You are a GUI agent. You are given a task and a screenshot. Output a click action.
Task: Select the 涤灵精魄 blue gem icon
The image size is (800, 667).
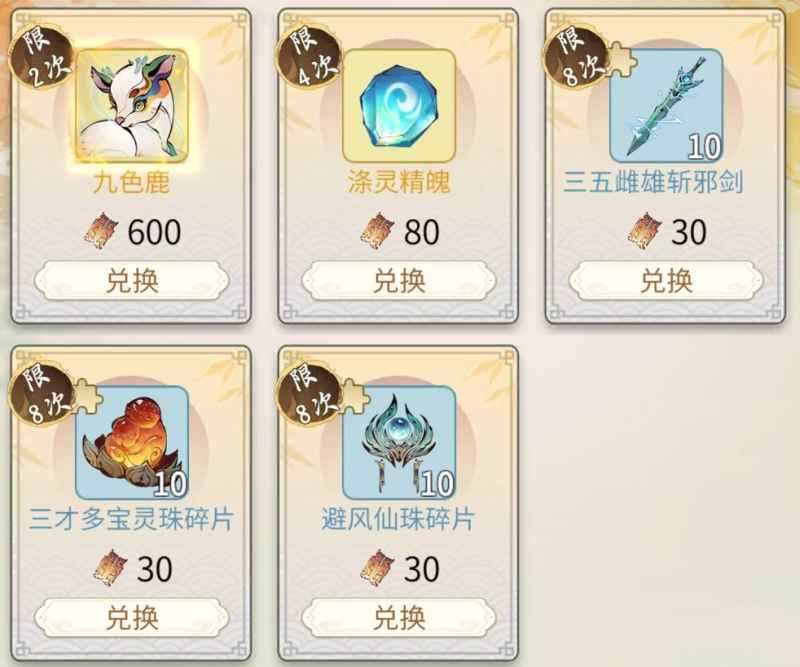(x=399, y=106)
